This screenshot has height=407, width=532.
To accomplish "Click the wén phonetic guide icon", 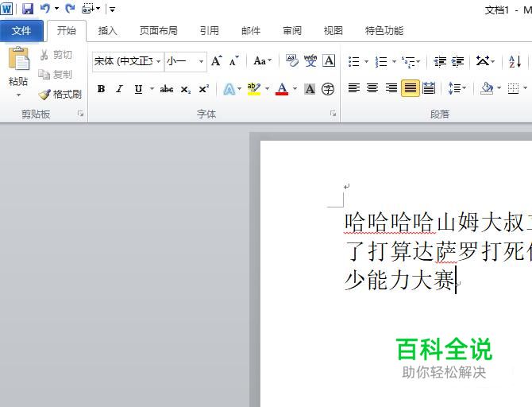I will pyautogui.click(x=310, y=61).
